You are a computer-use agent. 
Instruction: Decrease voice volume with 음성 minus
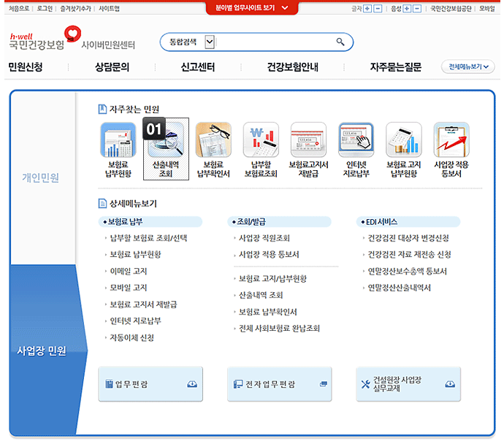pos(417,9)
